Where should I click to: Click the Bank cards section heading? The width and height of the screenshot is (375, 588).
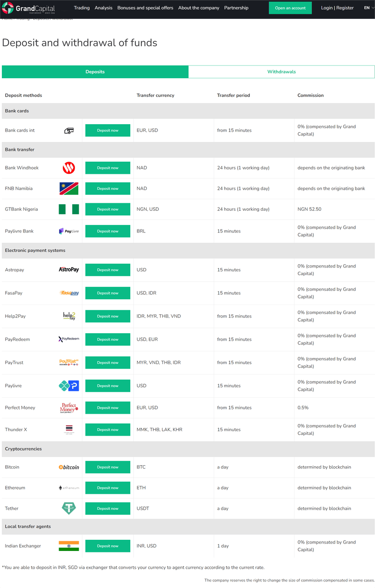click(17, 111)
